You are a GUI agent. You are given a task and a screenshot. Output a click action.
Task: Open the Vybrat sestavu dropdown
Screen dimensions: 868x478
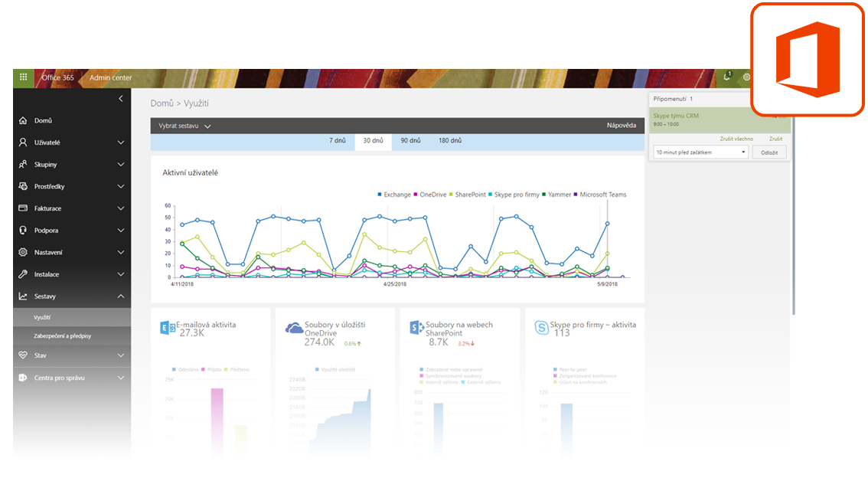pyautogui.click(x=185, y=126)
